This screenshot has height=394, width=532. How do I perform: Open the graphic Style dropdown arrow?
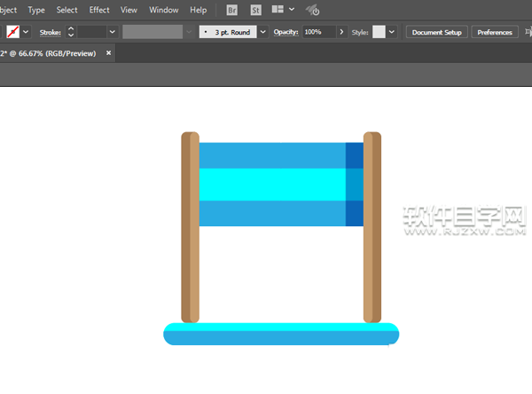tap(393, 32)
